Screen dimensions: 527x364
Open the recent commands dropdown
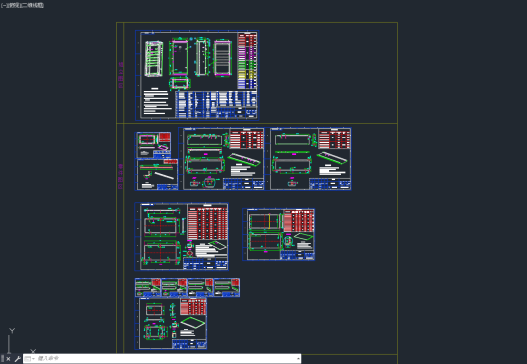(30, 359)
